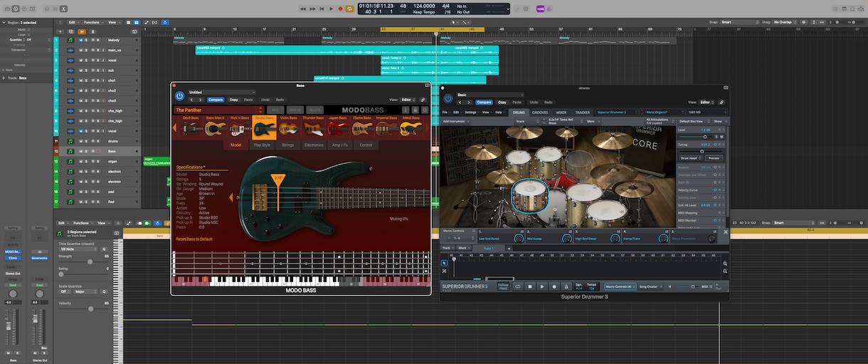The width and height of the screenshot is (868, 364).
Task: Open the Settings menu in Superior Drummer
Action: [470, 113]
